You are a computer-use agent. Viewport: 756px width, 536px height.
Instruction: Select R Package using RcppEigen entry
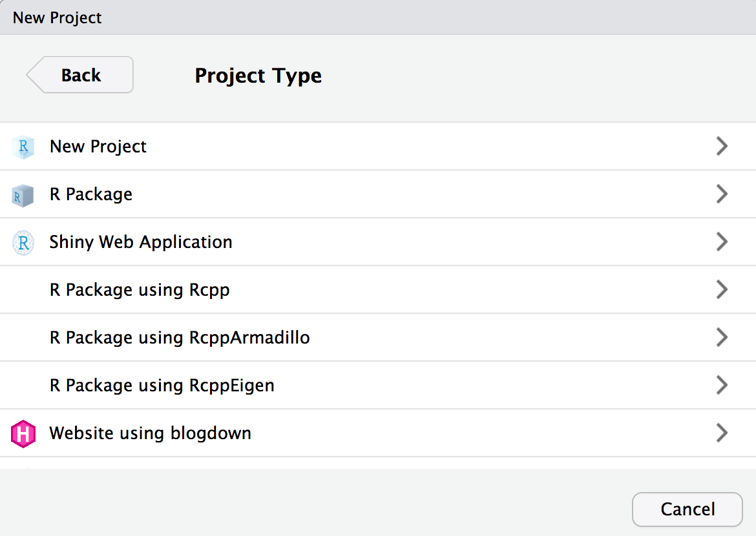(162, 386)
